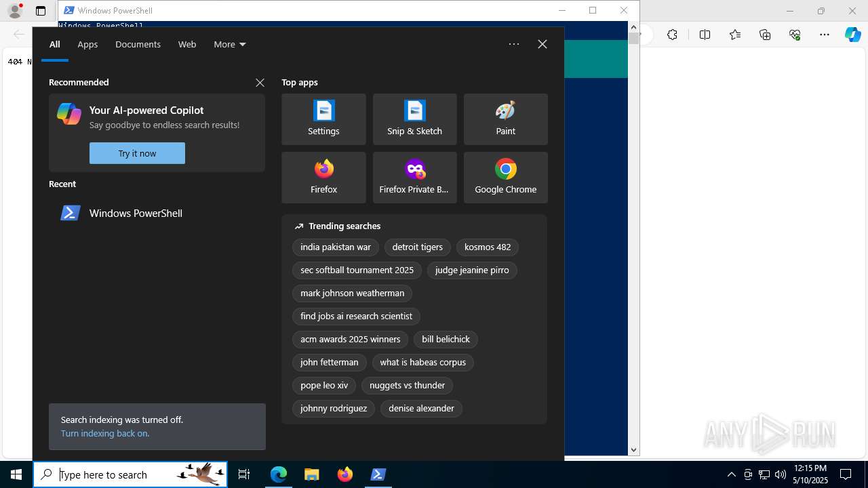Click the Your AI-powered Copilot heading

[x=146, y=110]
